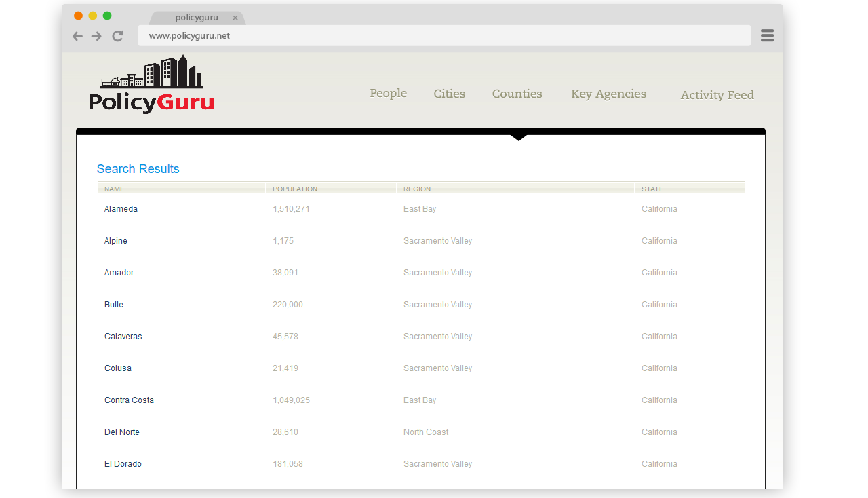Go to the Cities section

click(449, 94)
